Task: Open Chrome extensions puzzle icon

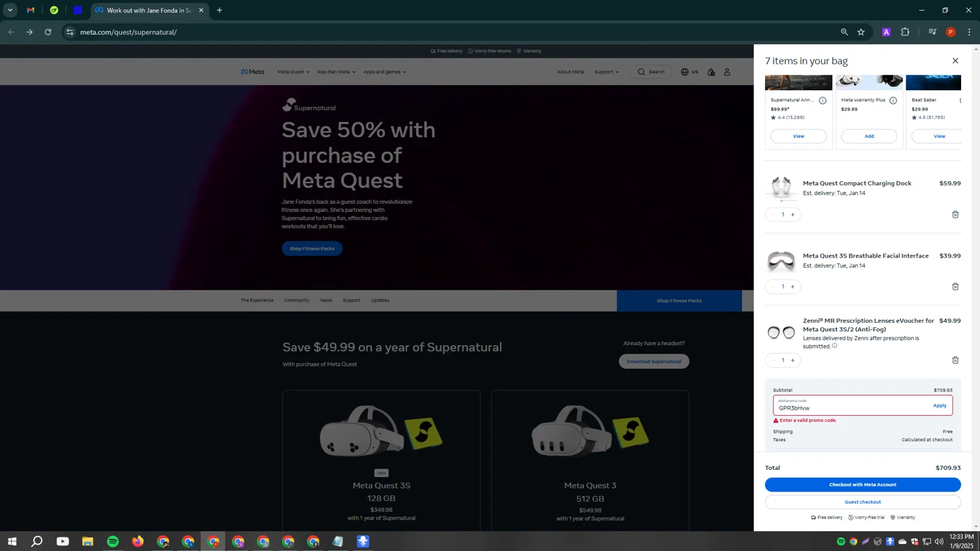Action: click(x=905, y=32)
